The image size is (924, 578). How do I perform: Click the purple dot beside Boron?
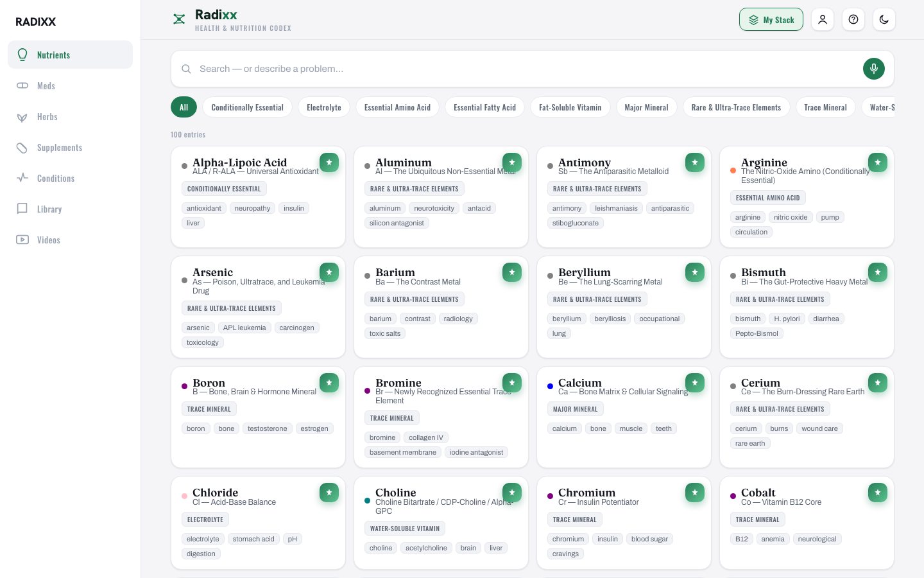(185, 387)
